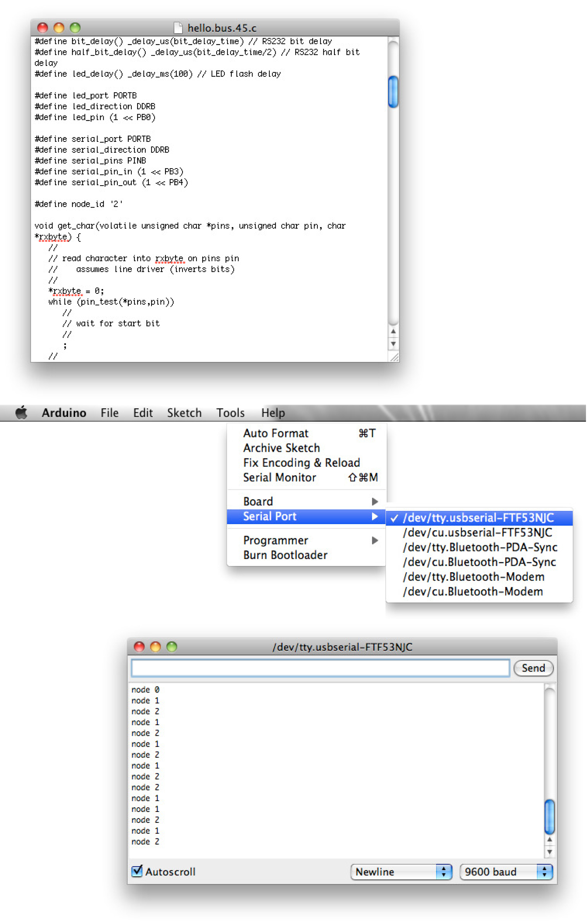Toggle the Autoscroll checkbox

(137, 872)
